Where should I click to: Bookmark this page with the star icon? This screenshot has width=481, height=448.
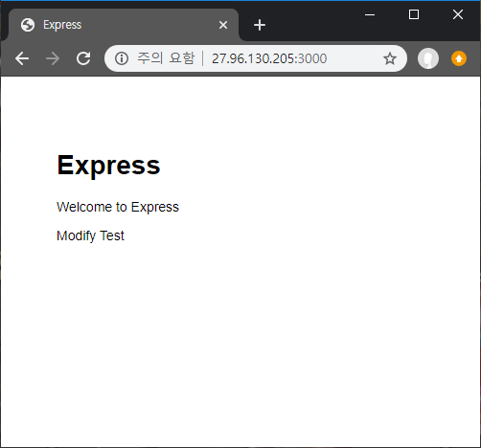pos(390,58)
